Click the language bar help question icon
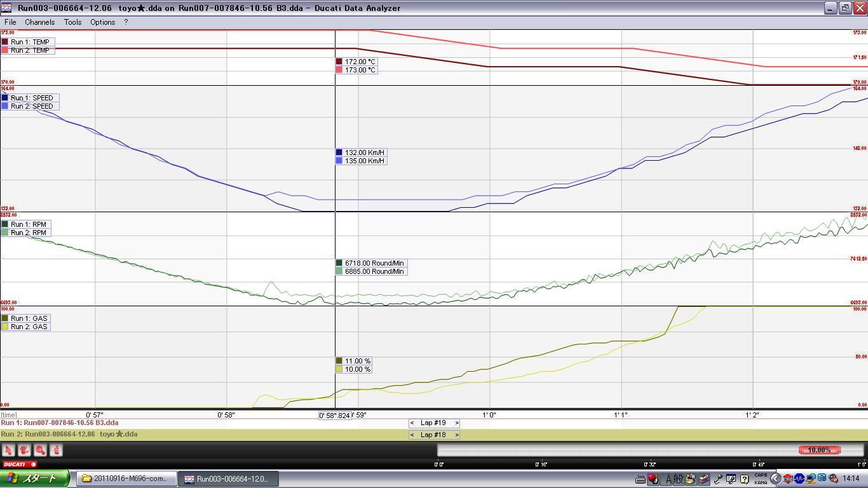This screenshot has height=488, width=868. tap(744, 479)
